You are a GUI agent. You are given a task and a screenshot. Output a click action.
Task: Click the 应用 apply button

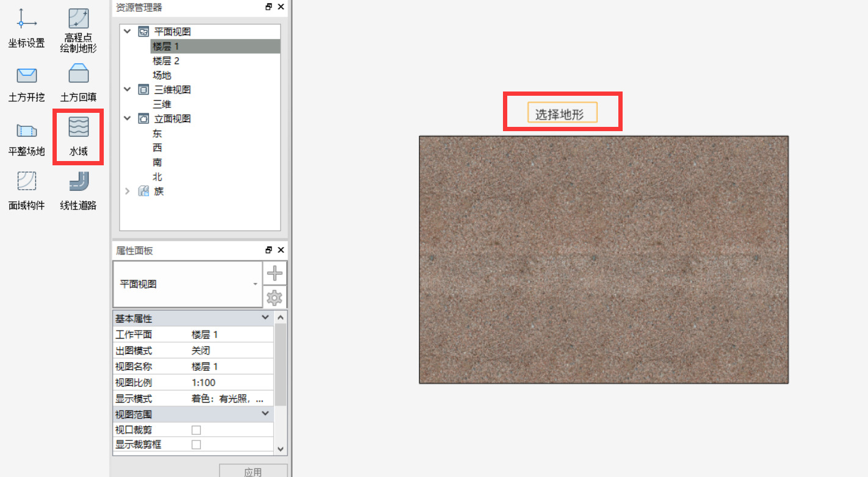click(253, 471)
